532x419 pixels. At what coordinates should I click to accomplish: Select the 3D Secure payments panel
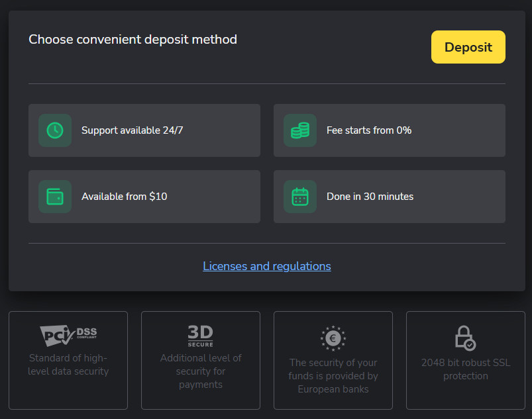tap(200, 360)
